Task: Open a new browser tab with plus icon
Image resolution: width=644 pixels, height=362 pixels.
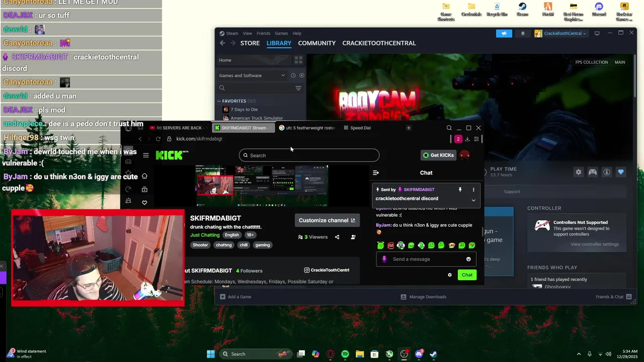Action: (409, 128)
